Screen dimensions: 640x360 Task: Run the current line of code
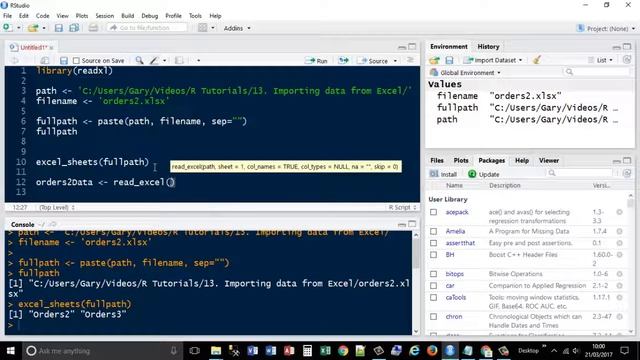[x=317, y=60]
